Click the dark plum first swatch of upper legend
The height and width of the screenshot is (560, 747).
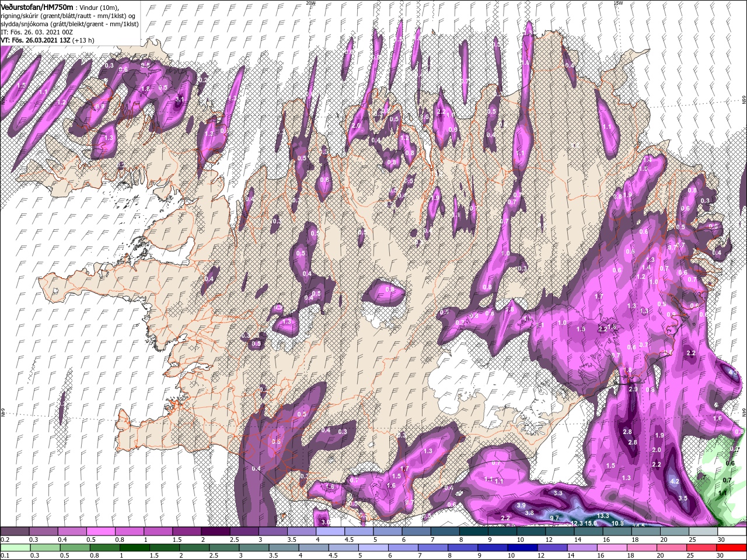[x=15, y=531]
